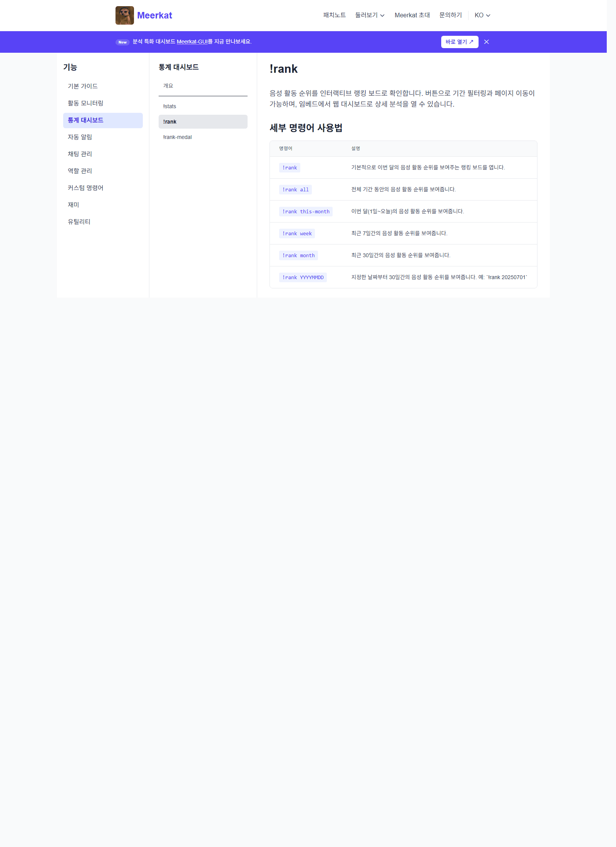Click the !rank week command badge

[297, 233]
